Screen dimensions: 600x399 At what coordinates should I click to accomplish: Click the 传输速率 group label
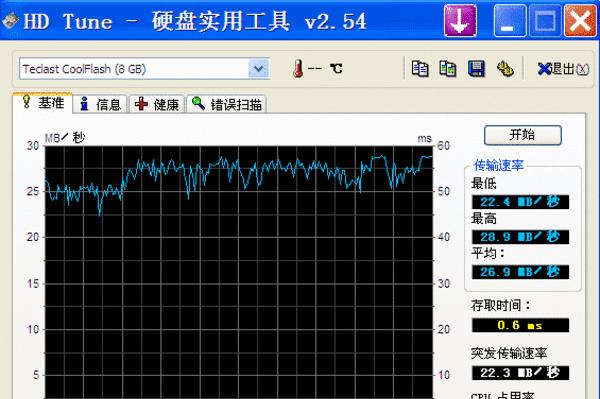coord(499,165)
